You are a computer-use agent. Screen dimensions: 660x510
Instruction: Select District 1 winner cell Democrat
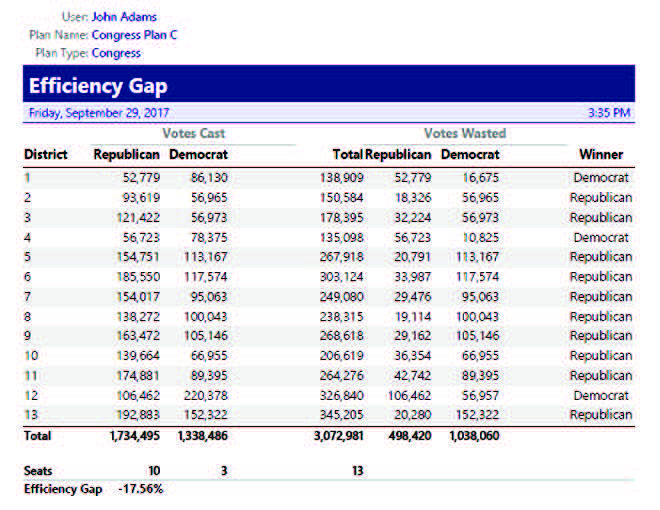[x=601, y=178]
